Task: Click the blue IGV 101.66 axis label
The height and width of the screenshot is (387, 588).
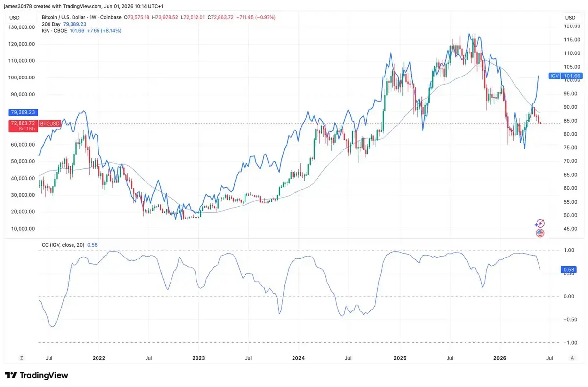Action: tap(565, 76)
